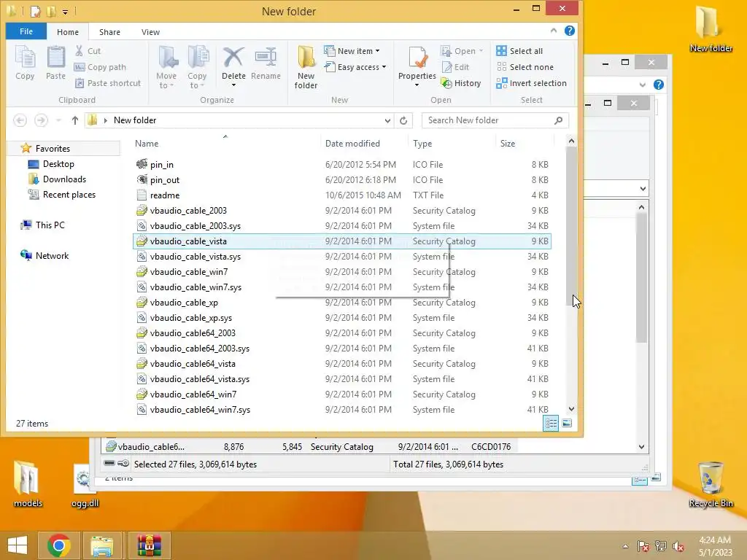Click the Rename ribbon icon
The image size is (747, 560).
(266, 63)
